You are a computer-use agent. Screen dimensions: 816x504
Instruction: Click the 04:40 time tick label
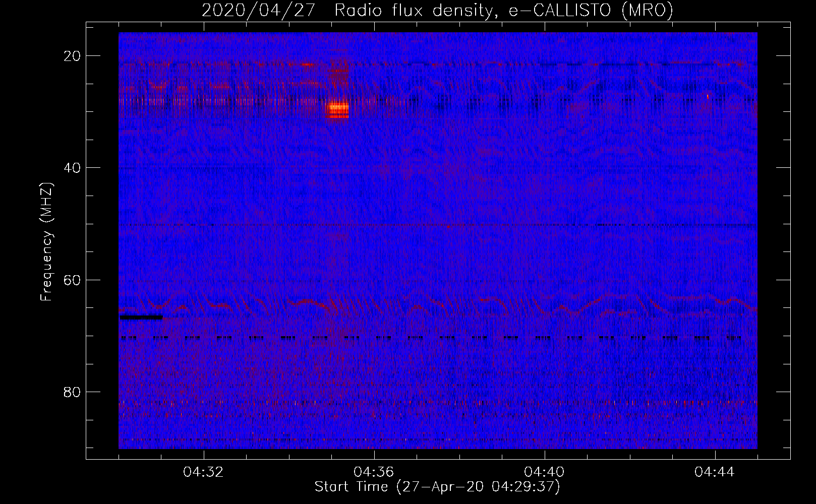(544, 472)
